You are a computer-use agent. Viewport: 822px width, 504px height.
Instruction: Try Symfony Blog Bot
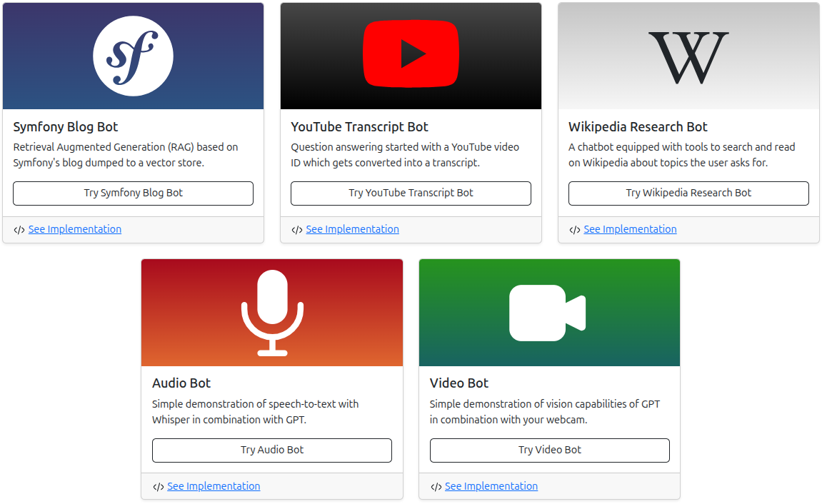coord(133,193)
